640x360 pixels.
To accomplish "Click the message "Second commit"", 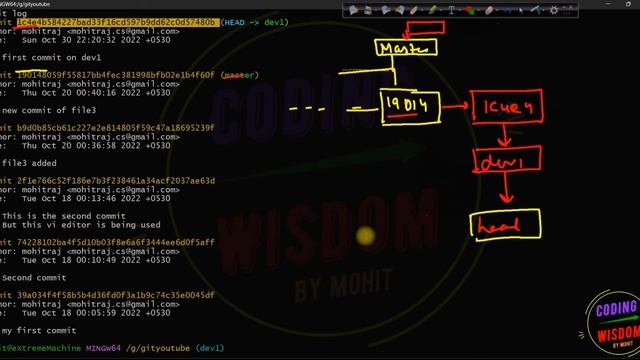I will click(x=34, y=278).
